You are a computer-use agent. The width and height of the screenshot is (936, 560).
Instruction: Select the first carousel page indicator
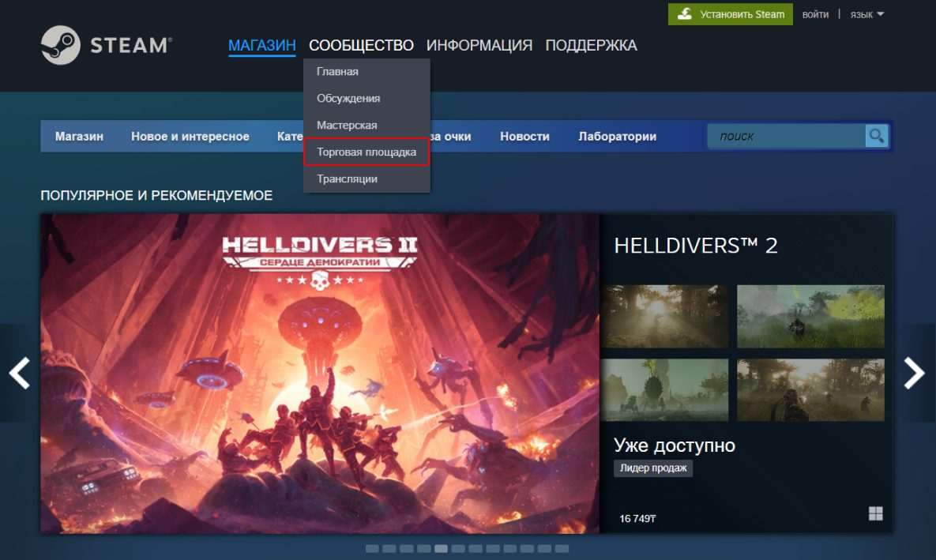(x=372, y=548)
